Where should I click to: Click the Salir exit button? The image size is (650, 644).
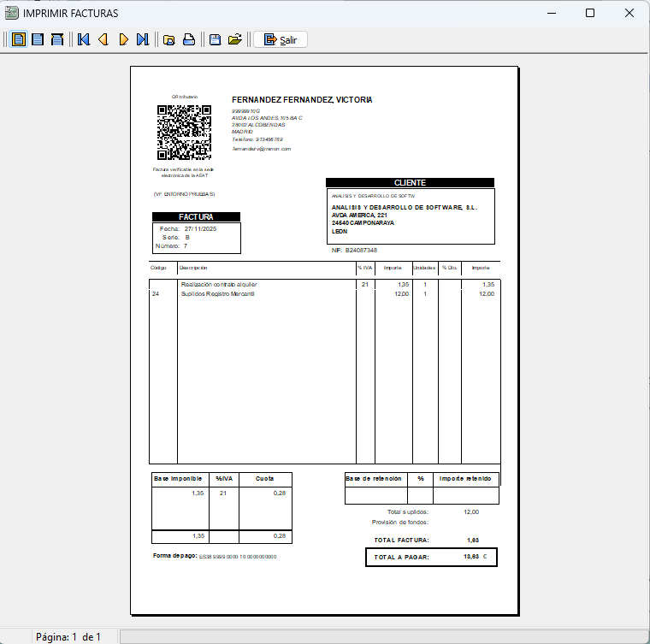(281, 39)
